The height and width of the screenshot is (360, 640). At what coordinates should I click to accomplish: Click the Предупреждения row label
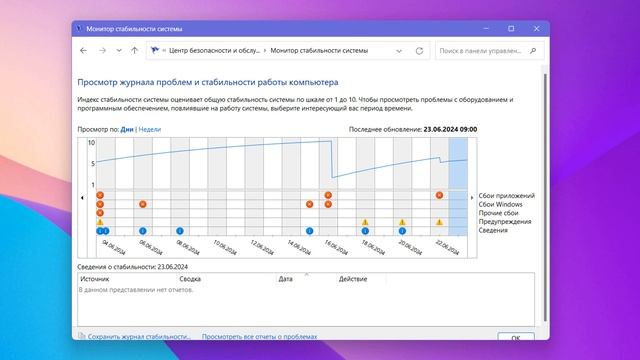(505, 222)
